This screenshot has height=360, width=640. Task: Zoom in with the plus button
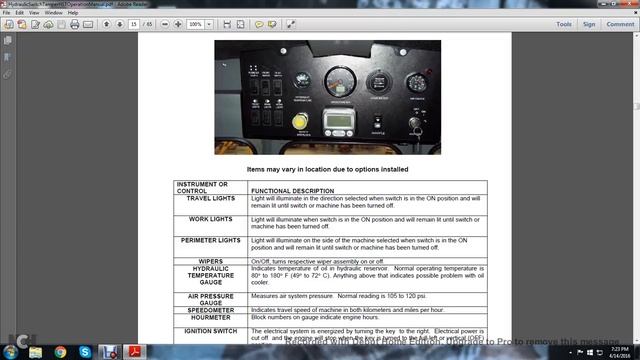[178, 24]
